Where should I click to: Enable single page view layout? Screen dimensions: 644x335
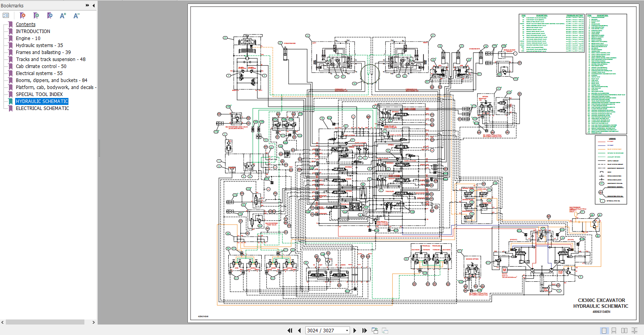pos(604,330)
